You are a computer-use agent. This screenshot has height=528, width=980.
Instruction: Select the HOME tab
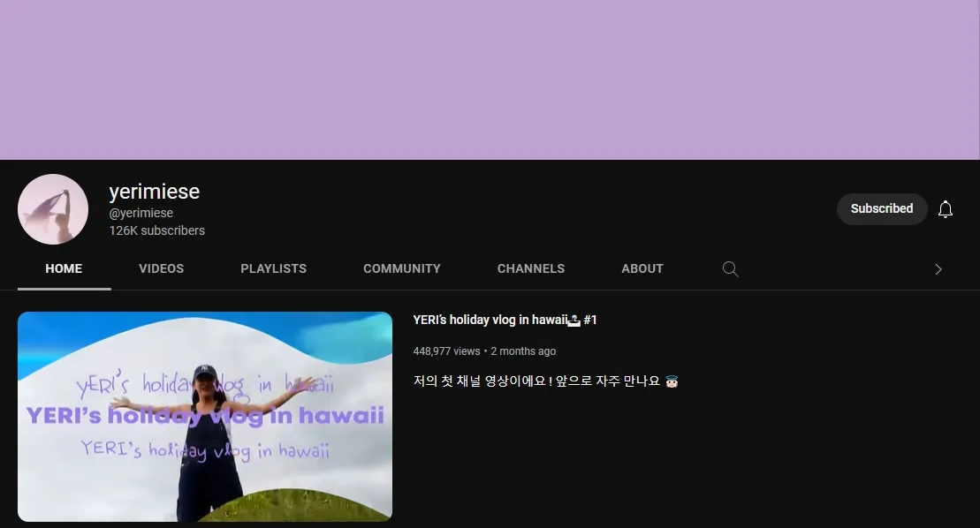(64, 269)
